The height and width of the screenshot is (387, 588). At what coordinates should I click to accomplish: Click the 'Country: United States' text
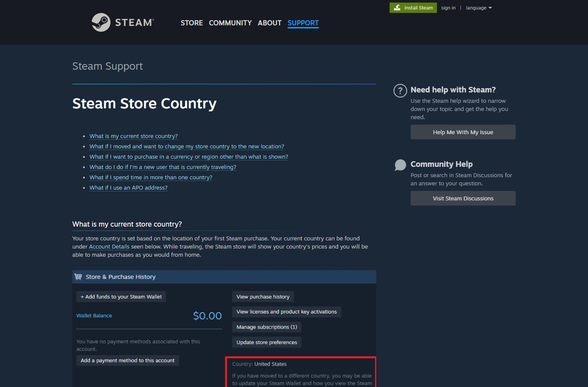pos(259,364)
